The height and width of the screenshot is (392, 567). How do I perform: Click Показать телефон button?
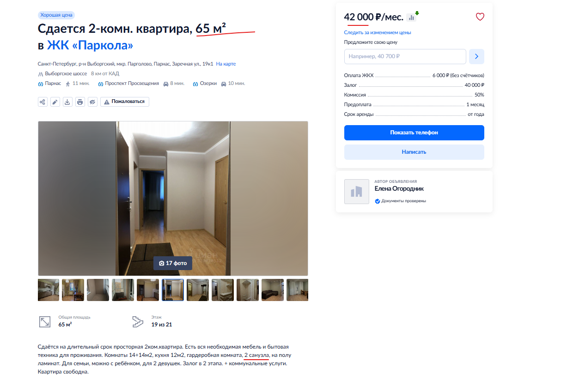414,133
